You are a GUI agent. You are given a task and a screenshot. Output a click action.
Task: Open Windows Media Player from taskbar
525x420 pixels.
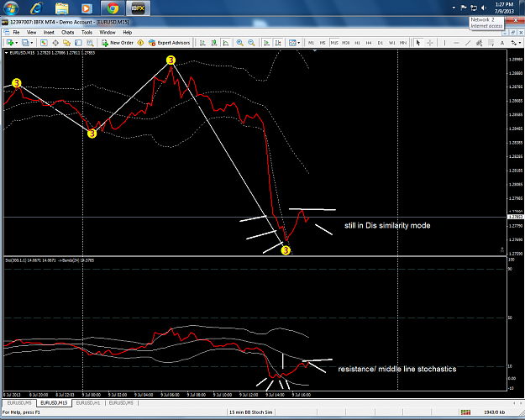(87, 8)
